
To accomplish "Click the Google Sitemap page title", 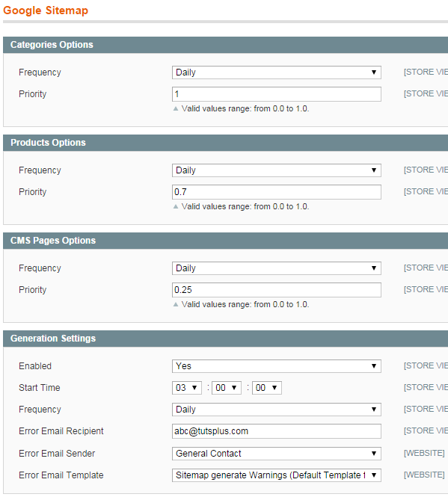I will tap(46, 10).
